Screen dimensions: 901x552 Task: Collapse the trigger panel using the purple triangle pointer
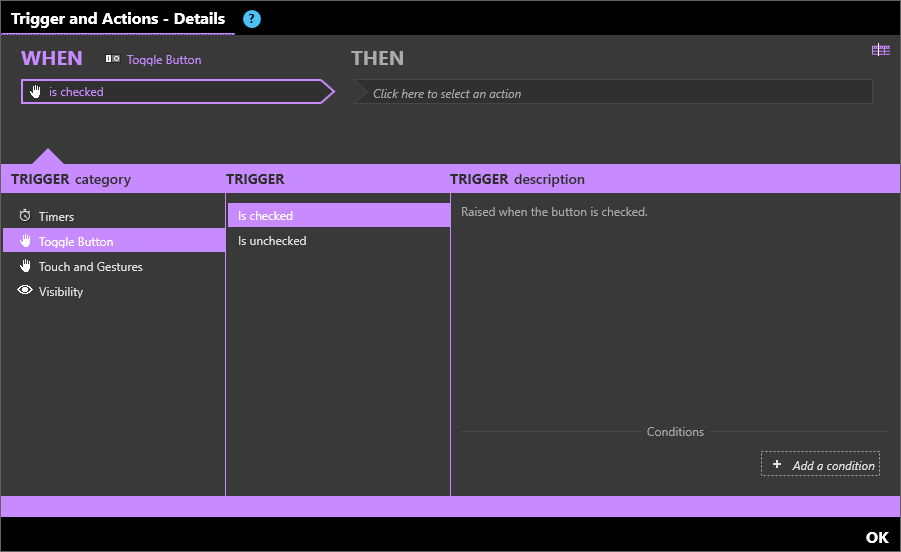point(48,156)
